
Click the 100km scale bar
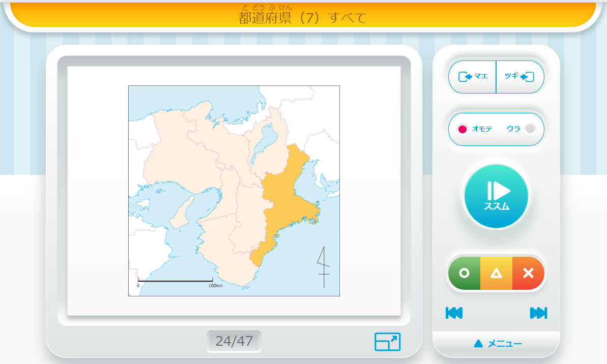coord(176,281)
